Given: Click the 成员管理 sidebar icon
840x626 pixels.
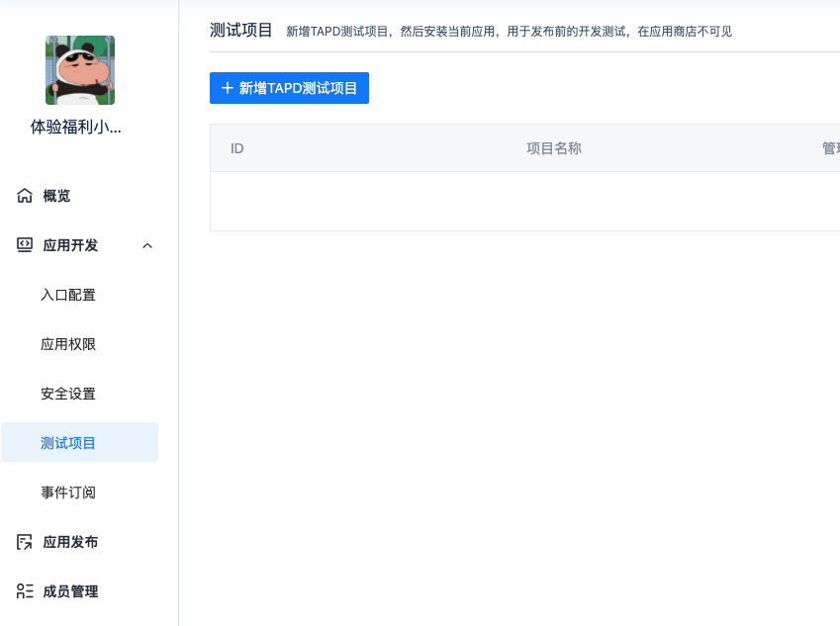Looking at the screenshot, I should pyautogui.click(x=23, y=590).
